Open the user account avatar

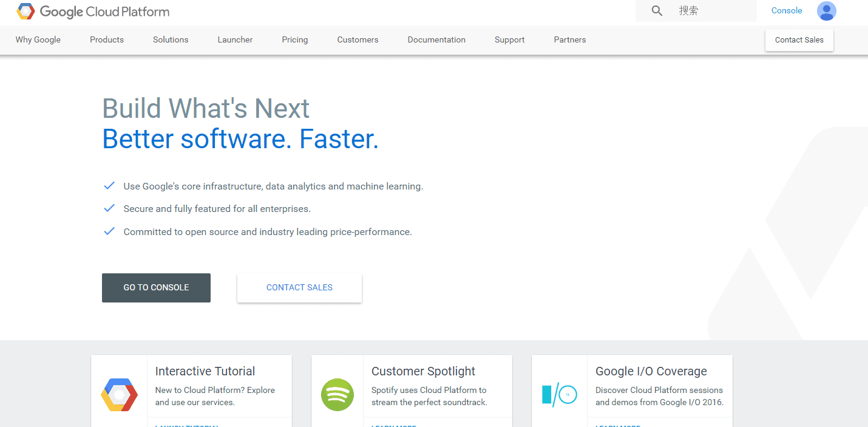tap(826, 11)
